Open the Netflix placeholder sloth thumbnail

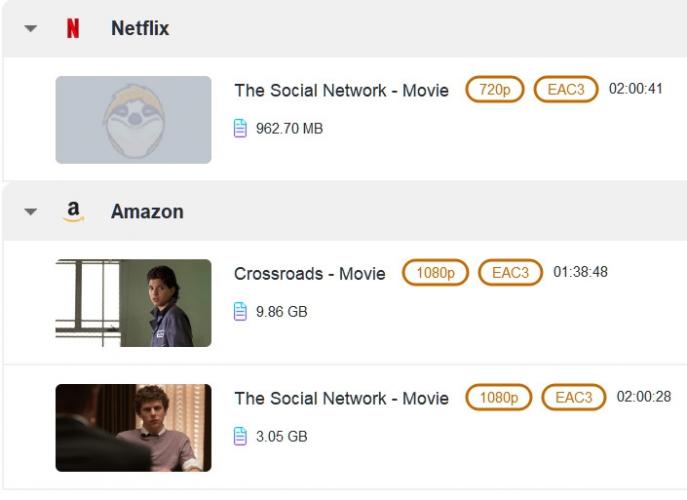click(133, 119)
